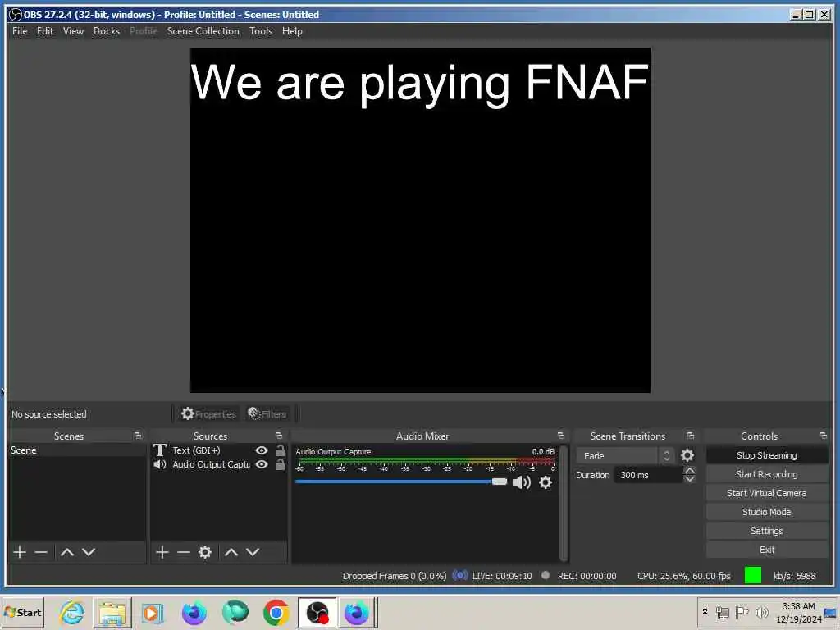Open Windows Start menu
The width and height of the screenshot is (840, 630).
click(x=22, y=613)
